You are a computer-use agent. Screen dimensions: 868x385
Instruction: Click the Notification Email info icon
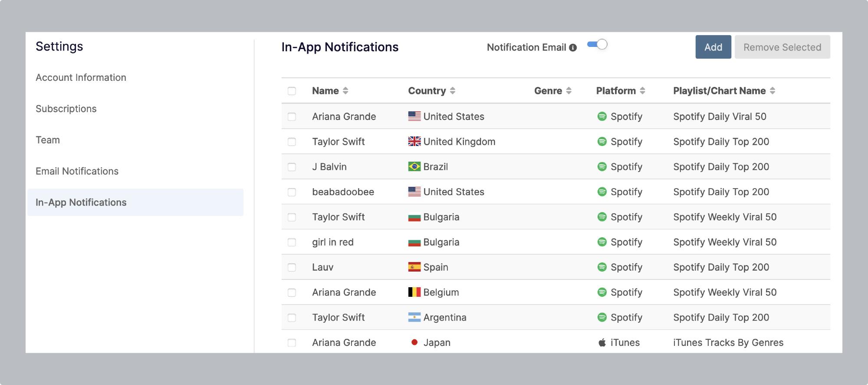pyautogui.click(x=573, y=48)
